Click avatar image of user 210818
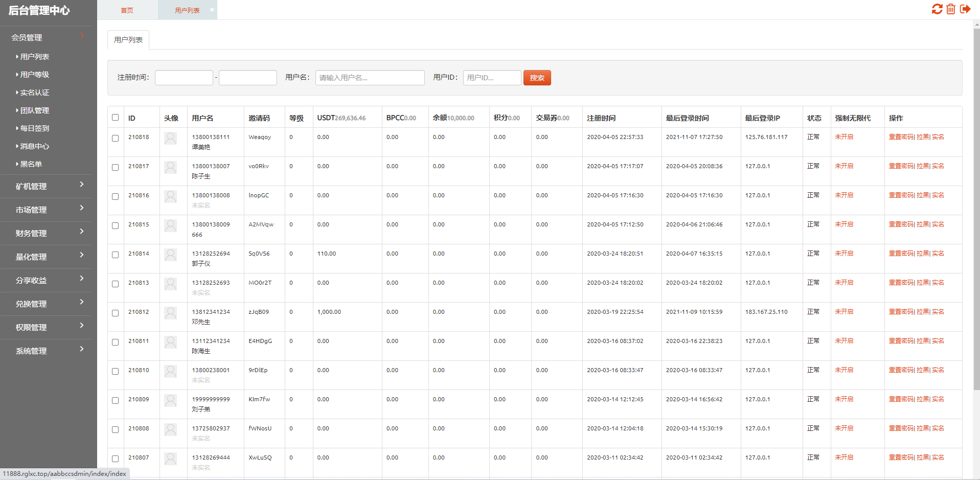 (171, 138)
